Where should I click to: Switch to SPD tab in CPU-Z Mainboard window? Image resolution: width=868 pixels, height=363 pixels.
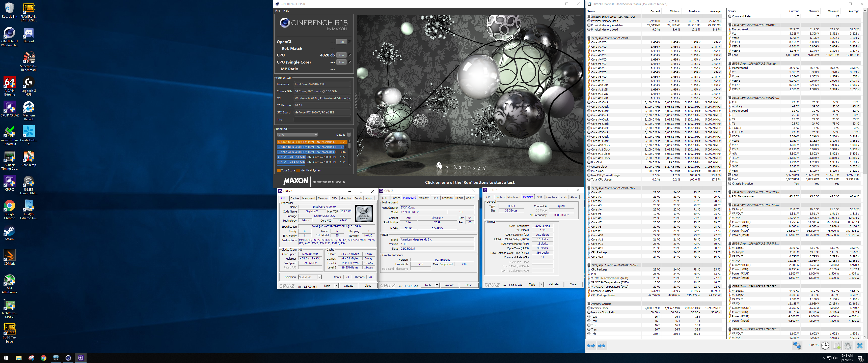pyautogui.click(x=435, y=198)
